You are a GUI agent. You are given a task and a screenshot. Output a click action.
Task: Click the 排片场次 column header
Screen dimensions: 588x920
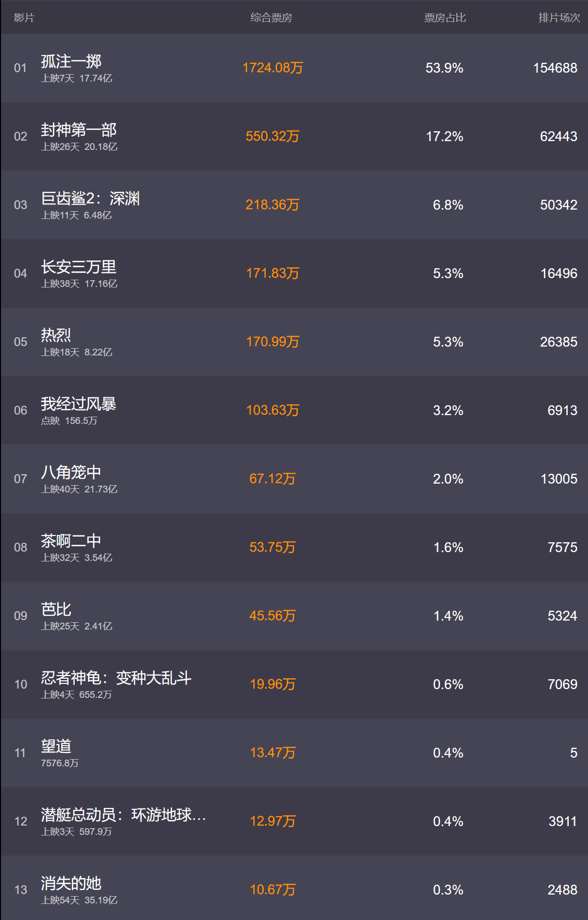point(559,18)
